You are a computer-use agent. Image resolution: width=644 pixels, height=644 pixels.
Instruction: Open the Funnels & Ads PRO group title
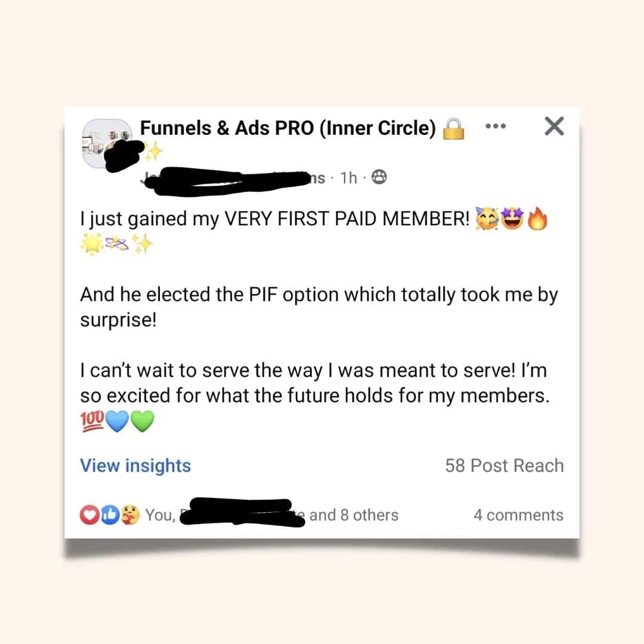(287, 128)
